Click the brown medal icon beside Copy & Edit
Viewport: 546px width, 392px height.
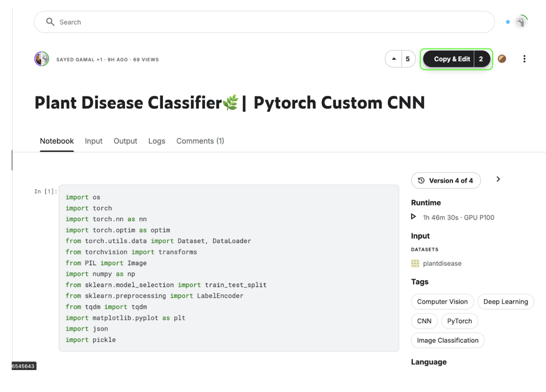click(x=502, y=59)
